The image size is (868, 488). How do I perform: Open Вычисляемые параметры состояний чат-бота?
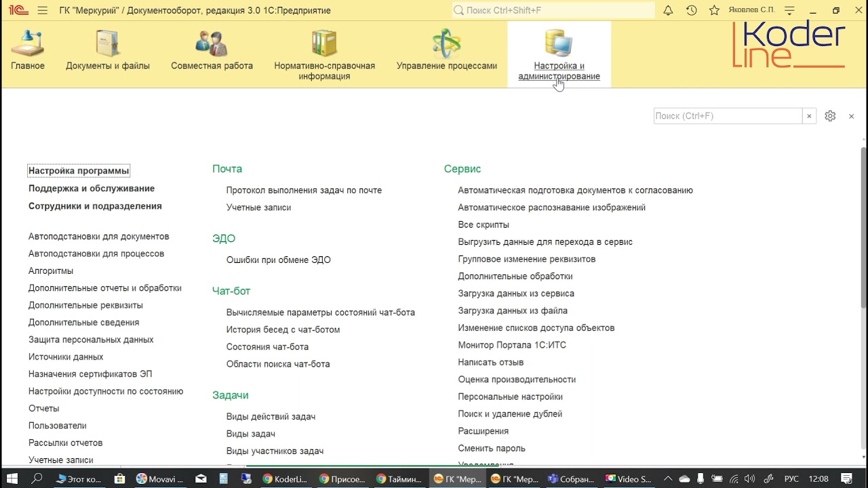pos(321,312)
